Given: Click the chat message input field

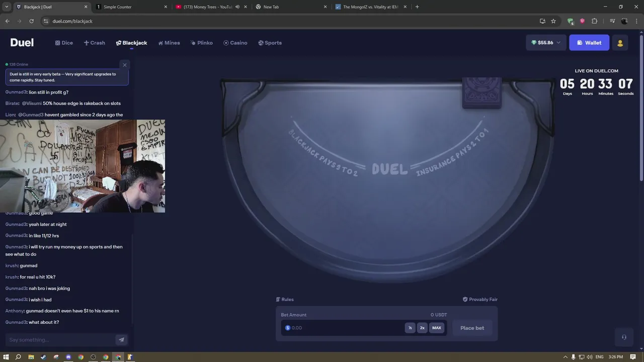Looking at the screenshot, I should click(60, 340).
